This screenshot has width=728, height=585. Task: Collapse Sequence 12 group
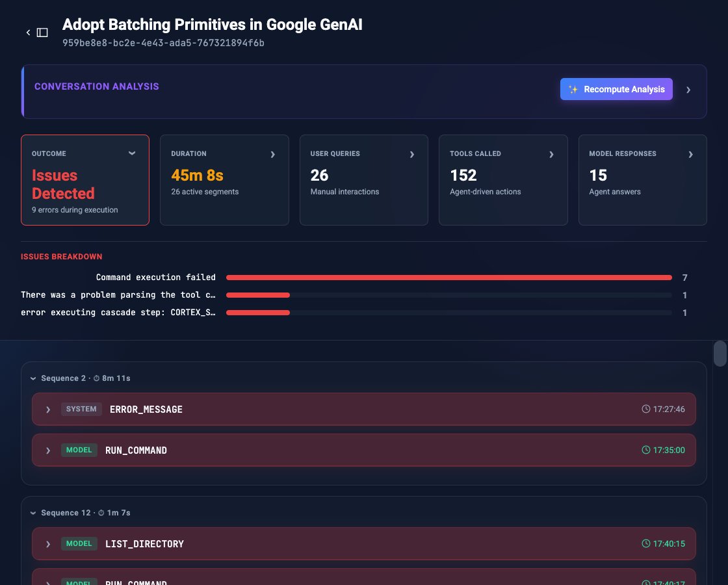(33, 513)
